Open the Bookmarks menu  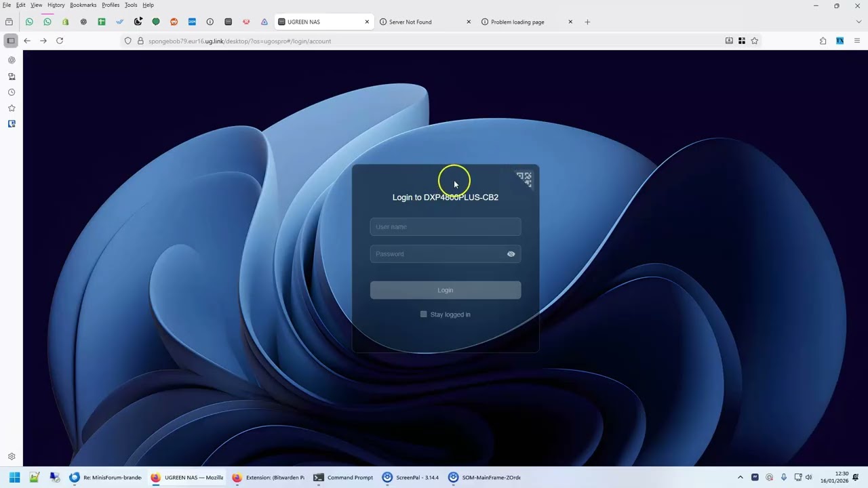point(83,5)
